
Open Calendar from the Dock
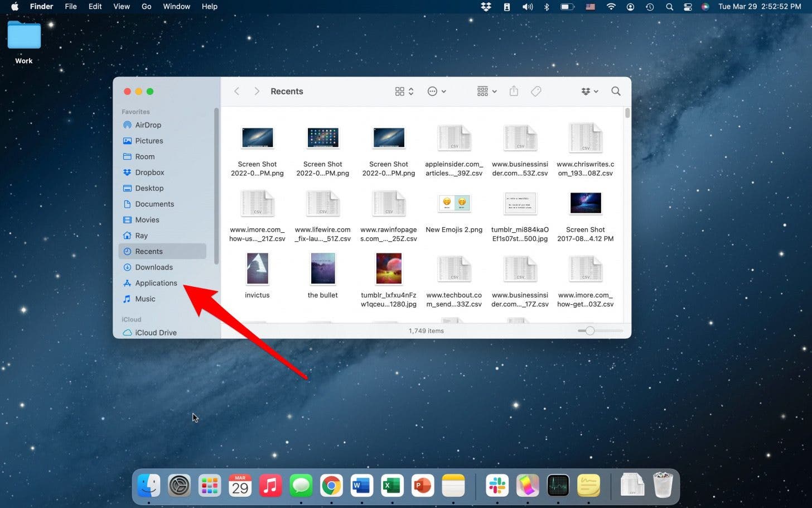coord(240,486)
